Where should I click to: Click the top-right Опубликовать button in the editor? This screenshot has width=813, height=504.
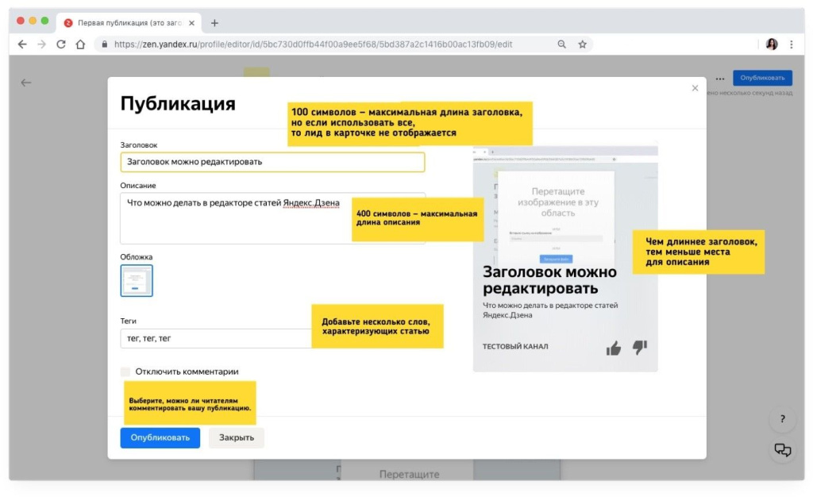[762, 78]
